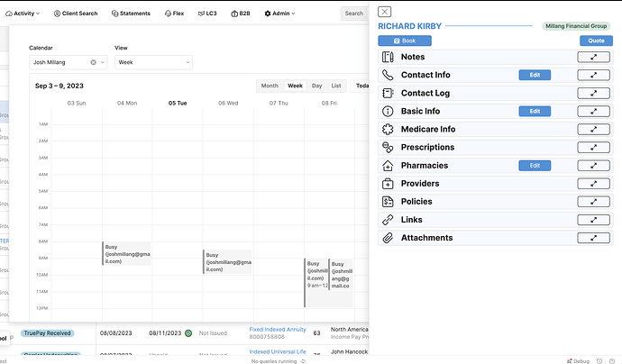Click the Pharmacies house icon
The width and height of the screenshot is (622, 364).
coord(388,166)
